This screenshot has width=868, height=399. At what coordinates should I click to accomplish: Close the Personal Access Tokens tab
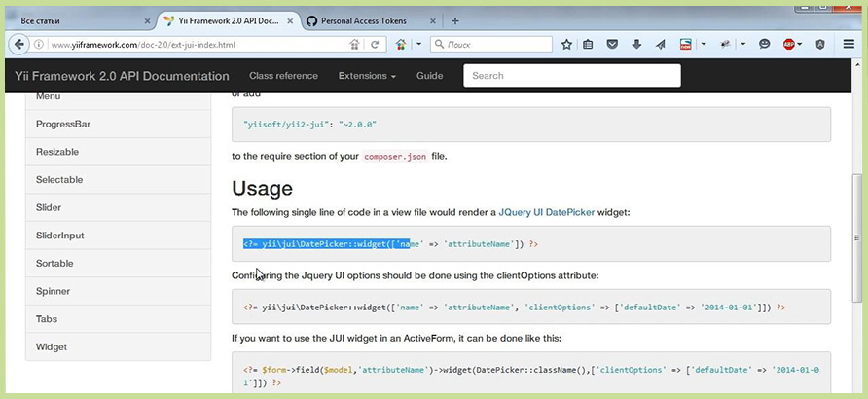point(433,21)
